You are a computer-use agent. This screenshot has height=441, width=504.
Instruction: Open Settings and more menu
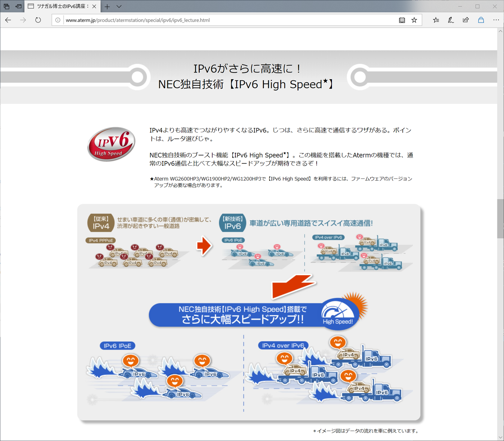(x=496, y=20)
